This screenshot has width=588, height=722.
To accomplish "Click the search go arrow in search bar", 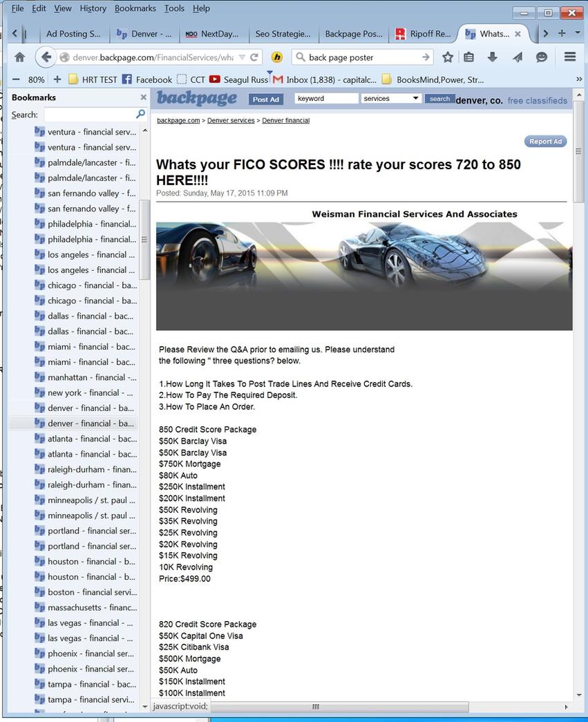I will click(x=426, y=57).
